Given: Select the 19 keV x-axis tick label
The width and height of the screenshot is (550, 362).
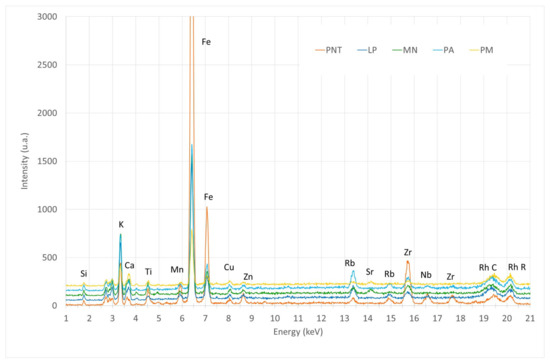Looking at the screenshot, I should click(x=484, y=318).
